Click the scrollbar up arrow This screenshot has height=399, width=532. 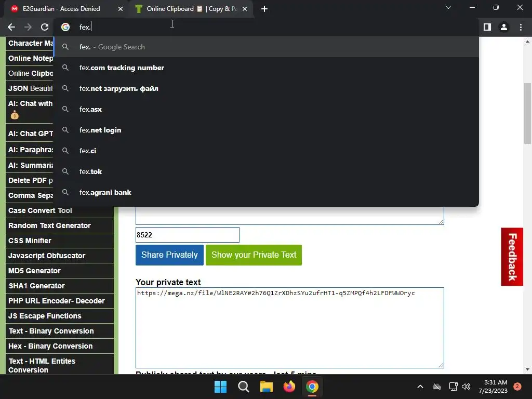tap(527, 42)
